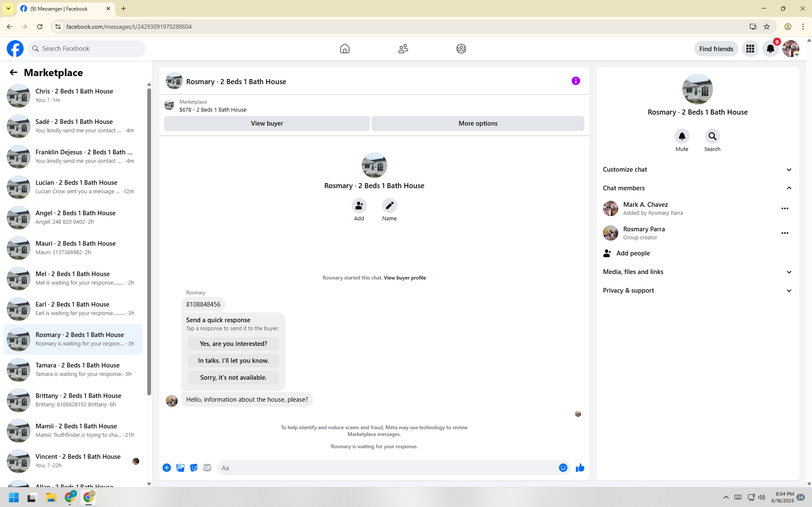Go back from Marketplace chats list
This screenshot has height=507, width=812.
(14, 73)
